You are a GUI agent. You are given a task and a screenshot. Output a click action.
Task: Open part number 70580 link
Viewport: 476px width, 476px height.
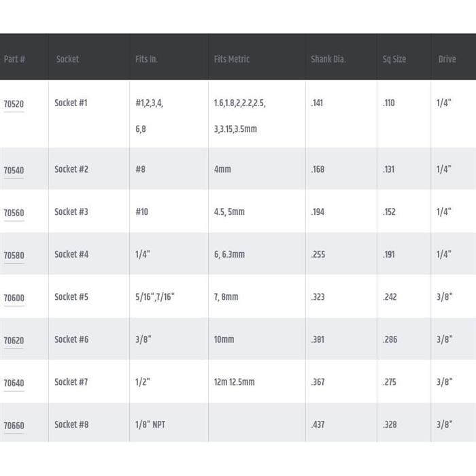(x=14, y=256)
